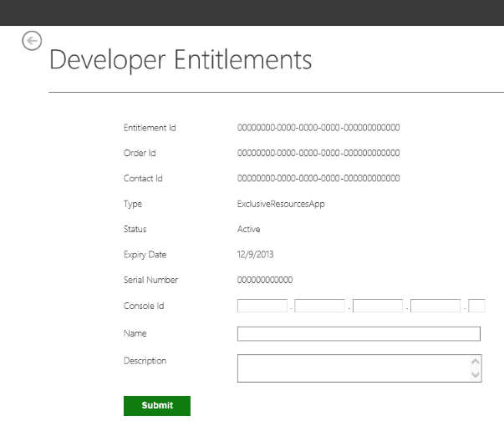The image size is (504, 436).
Task: Click the Serial Number value
Action: [265, 280]
